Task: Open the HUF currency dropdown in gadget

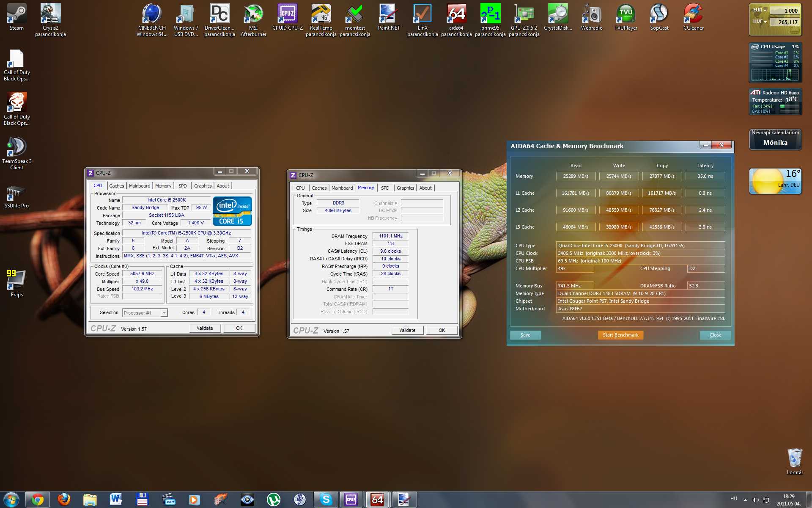Action: coord(760,22)
